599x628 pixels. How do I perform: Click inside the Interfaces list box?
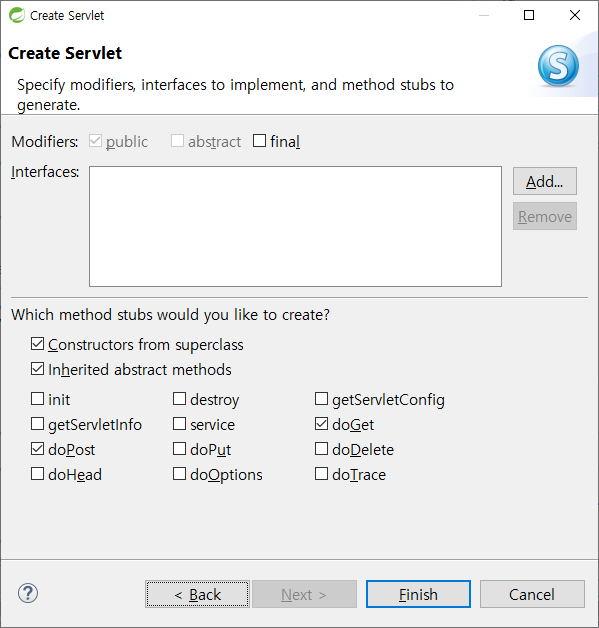[295, 226]
